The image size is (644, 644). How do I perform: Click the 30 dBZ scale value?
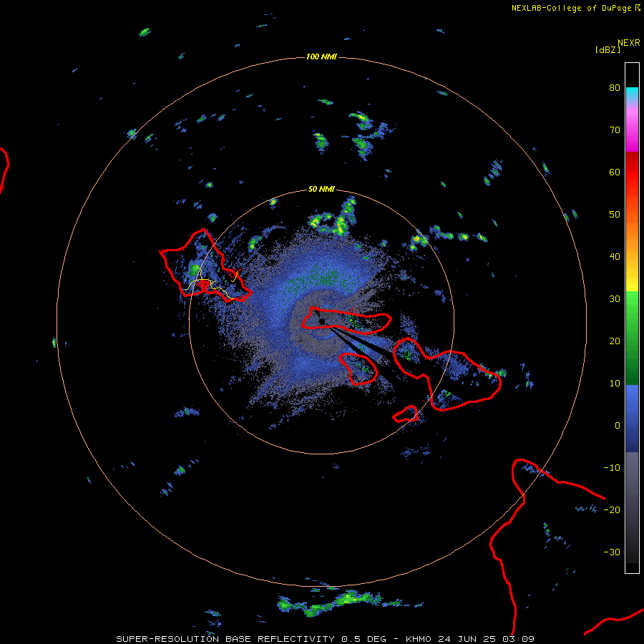(615, 299)
